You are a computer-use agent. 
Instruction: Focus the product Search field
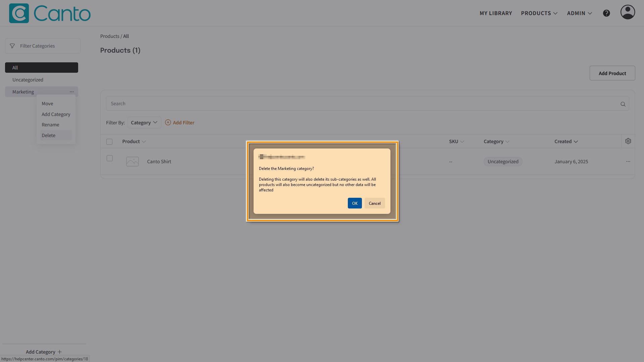(x=367, y=104)
